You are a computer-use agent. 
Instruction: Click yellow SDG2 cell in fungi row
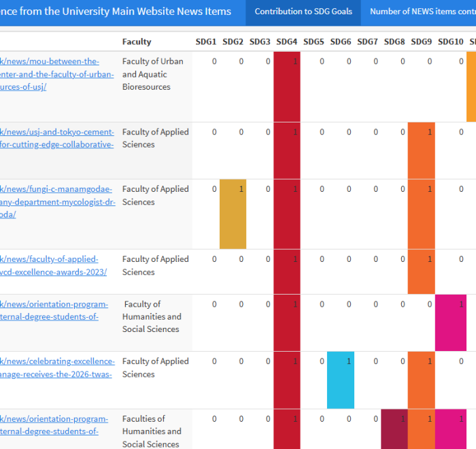click(233, 214)
